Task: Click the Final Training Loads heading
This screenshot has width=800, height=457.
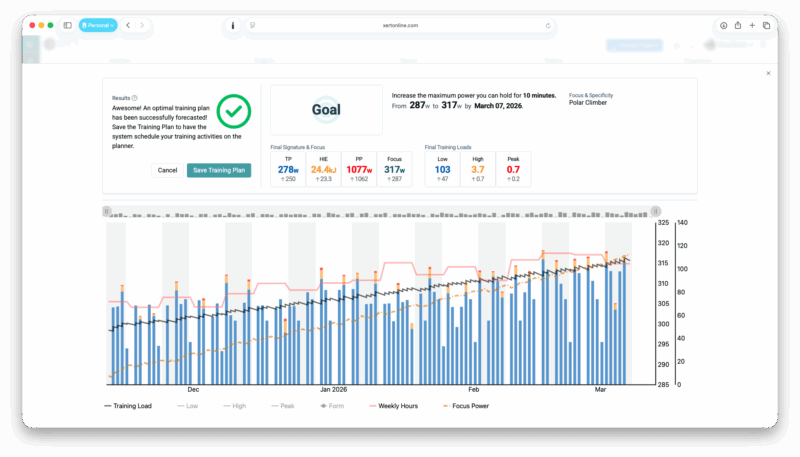Action: [448, 147]
